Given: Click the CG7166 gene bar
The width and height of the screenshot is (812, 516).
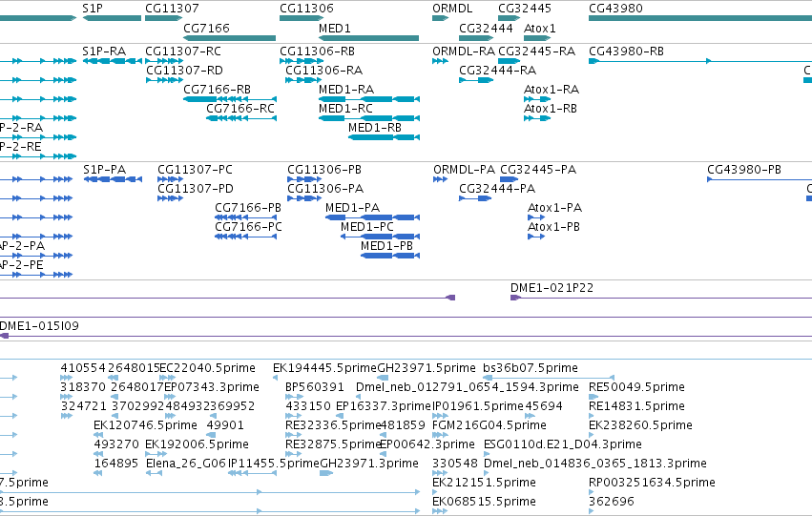Looking at the screenshot, I should [229, 38].
